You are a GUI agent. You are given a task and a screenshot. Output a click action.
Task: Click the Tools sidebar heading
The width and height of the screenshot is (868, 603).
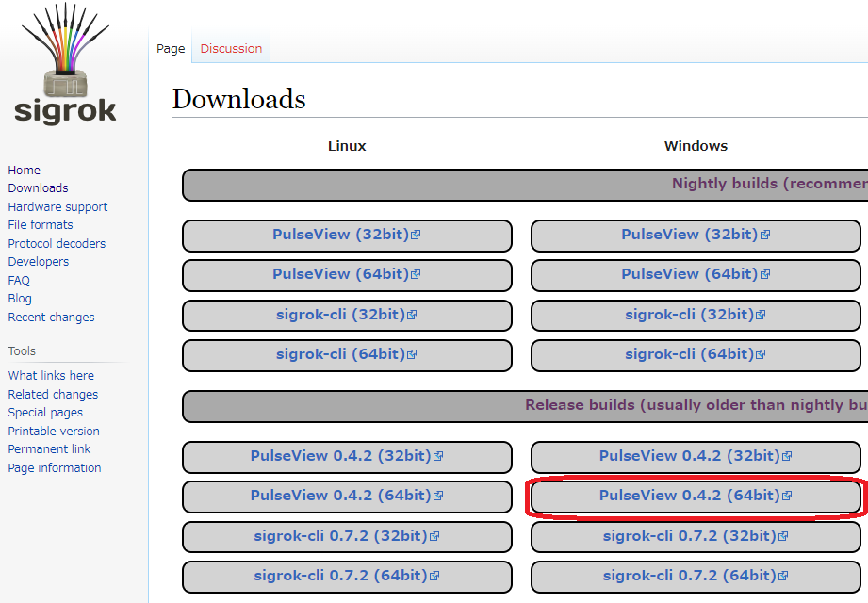[22, 351]
